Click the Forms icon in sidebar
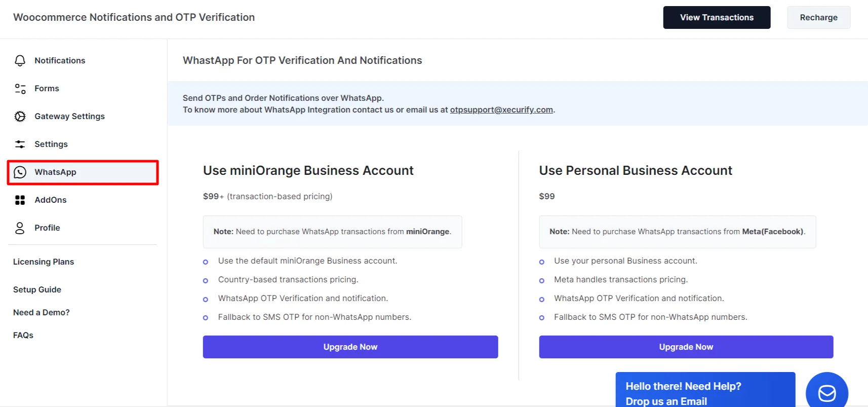 pyautogui.click(x=20, y=89)
